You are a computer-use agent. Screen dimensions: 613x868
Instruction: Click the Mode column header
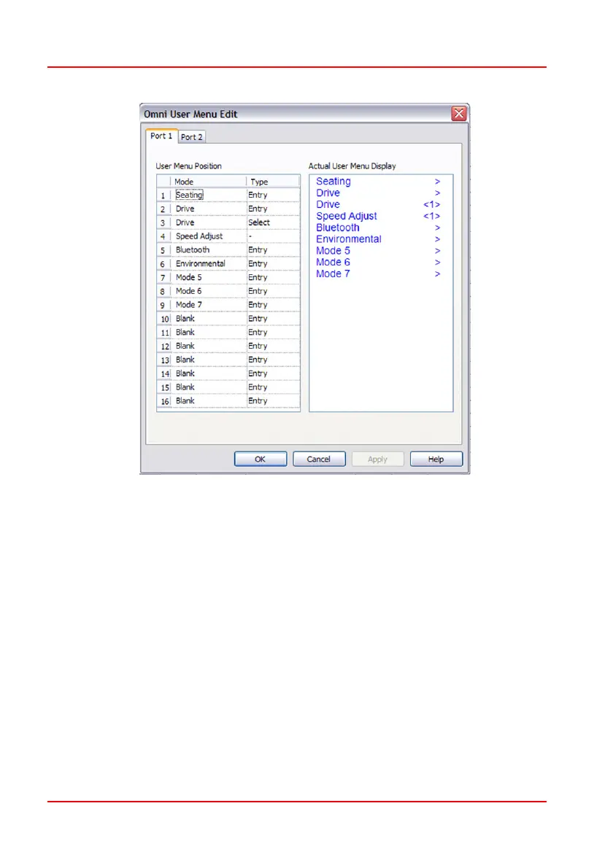coord(208,182)
